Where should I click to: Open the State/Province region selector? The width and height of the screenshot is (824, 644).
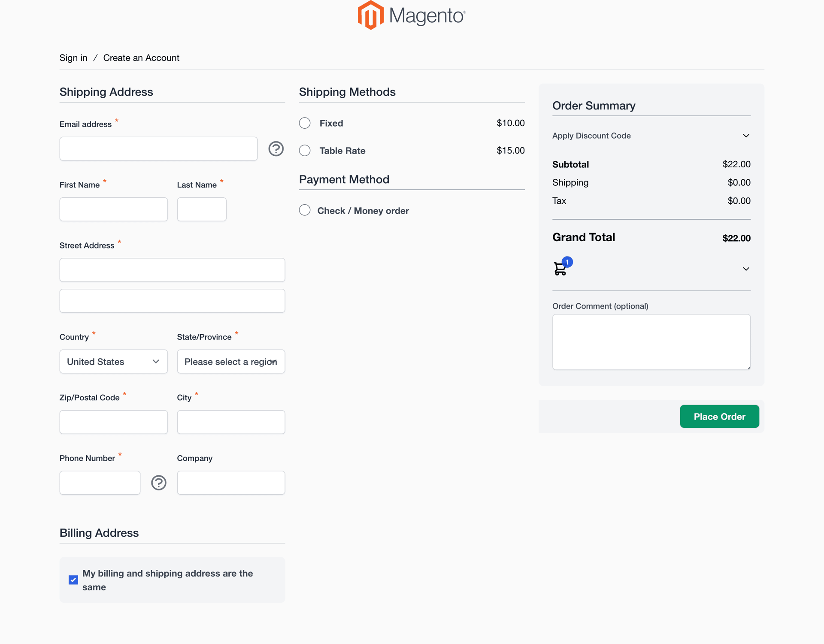pyautogui.click(x=231, y=362)
